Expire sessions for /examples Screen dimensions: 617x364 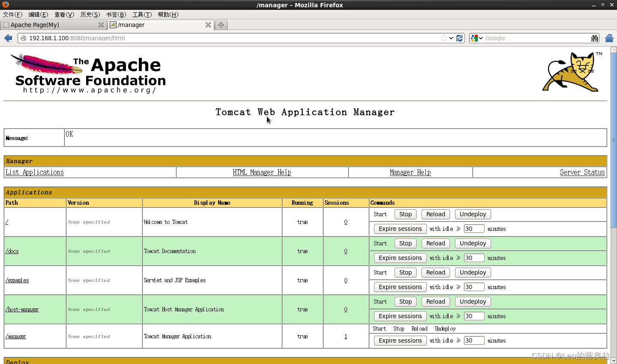(400, 287)
